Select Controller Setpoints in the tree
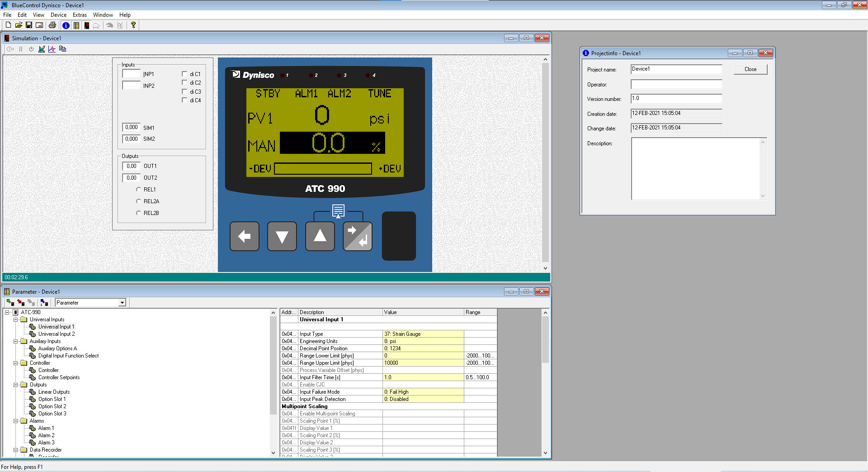 [x=59, y=377]
